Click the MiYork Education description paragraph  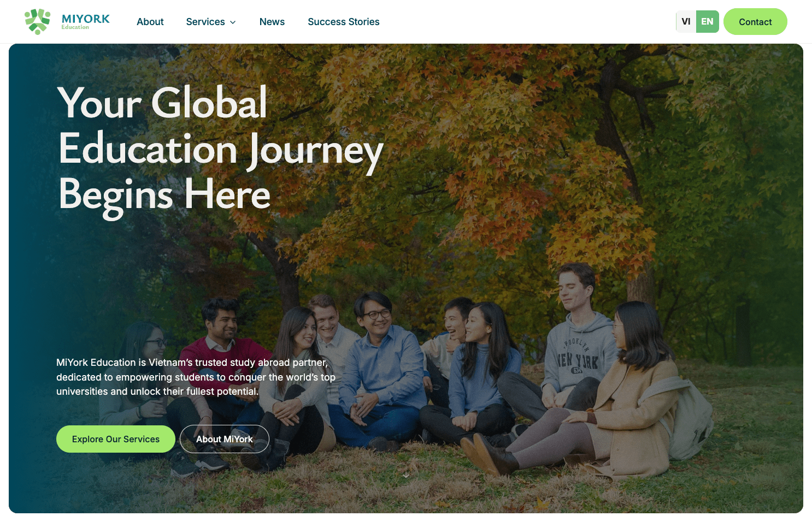(x=196, y=377)
